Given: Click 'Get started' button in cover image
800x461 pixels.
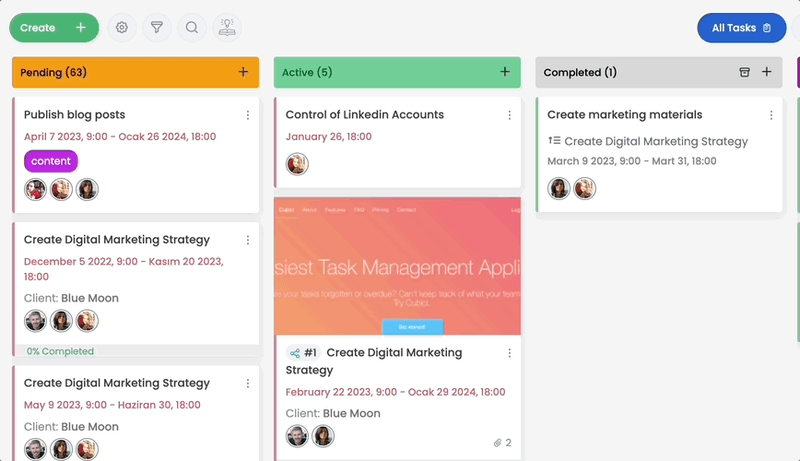Looking at the screenshot, I should [412, 327].
